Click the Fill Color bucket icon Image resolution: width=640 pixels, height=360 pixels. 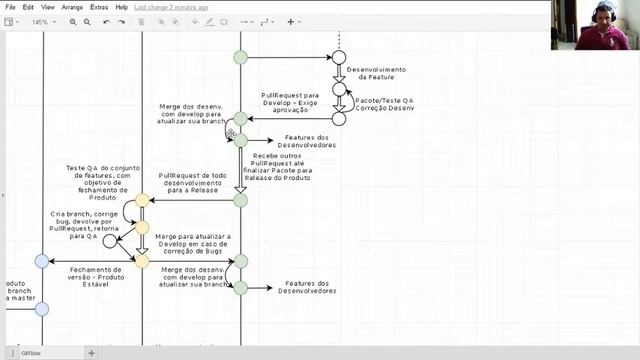[x=196, y=22]
